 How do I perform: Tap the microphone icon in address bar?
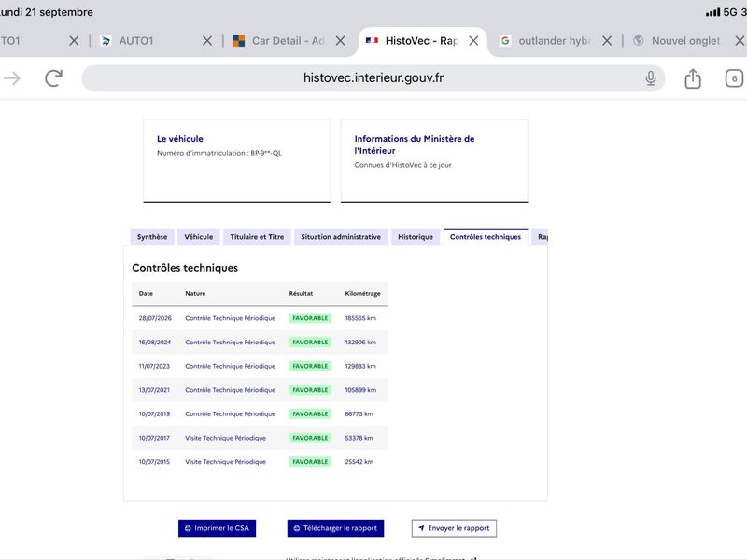click(650, 78)
